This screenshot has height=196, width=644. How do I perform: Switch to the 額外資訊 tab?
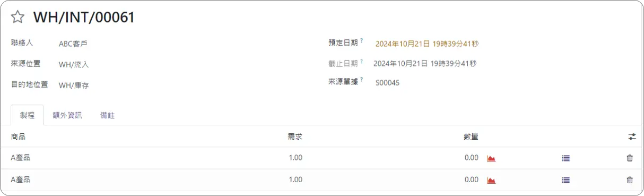(67, 115)
